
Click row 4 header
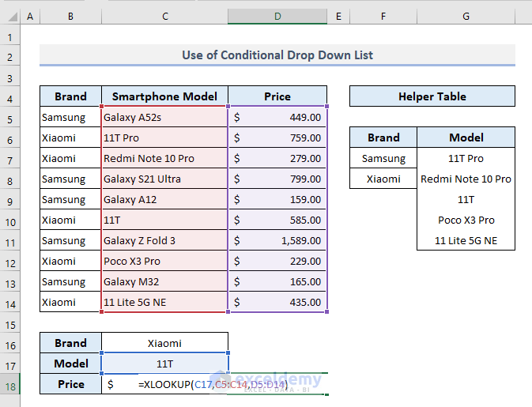point(10,97)
